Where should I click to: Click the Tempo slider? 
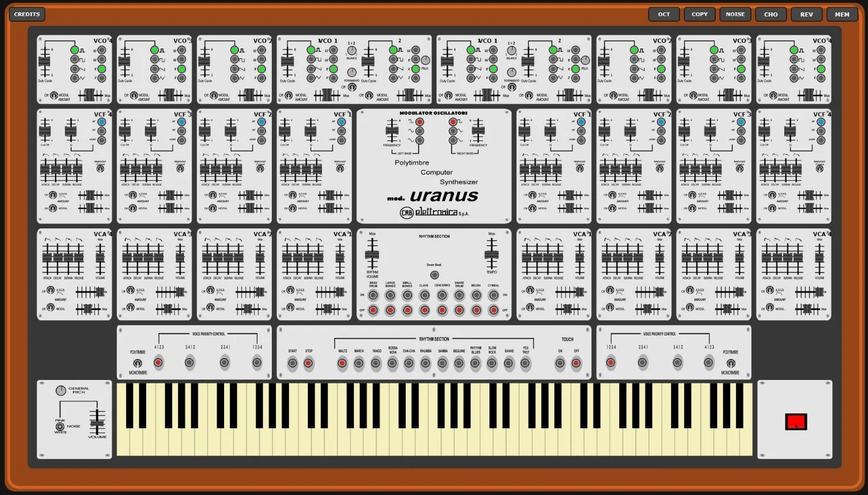[x=491, y=254]
